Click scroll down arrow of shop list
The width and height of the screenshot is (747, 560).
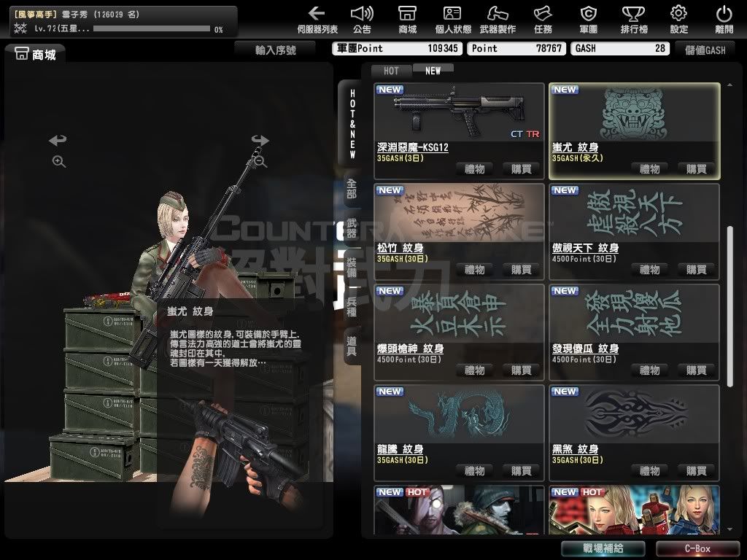pyautogui.click(x=729, y=529)
